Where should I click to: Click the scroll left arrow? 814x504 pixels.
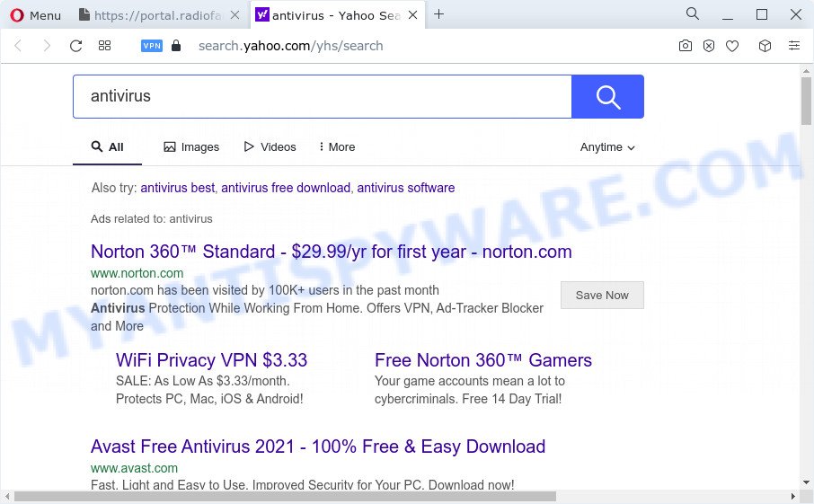click(7, 497)
